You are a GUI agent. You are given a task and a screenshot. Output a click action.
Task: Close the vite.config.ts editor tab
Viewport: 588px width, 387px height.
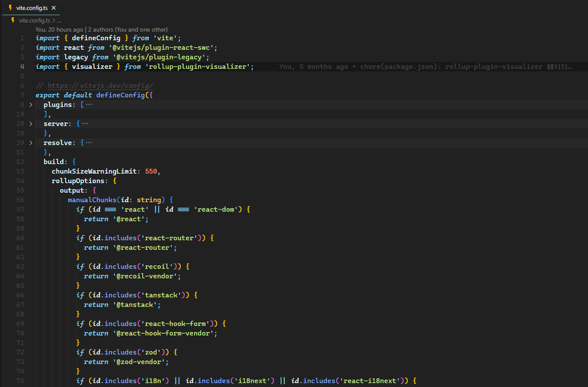coord(53,7)
